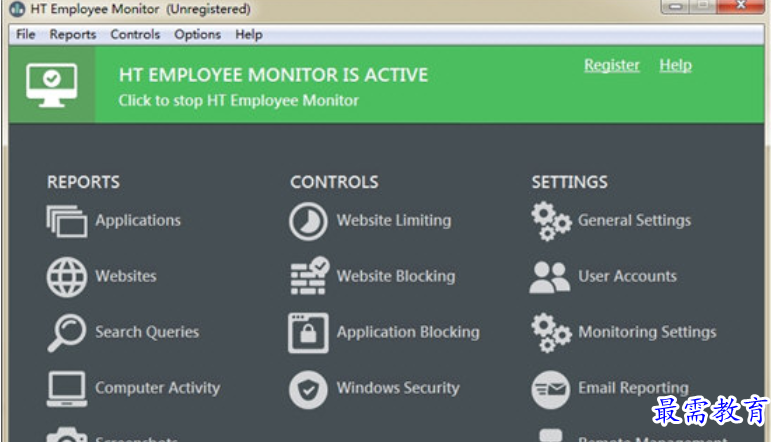Open the Email Reporting envelope icon
The height and width of the screenshot is (442, 776).
tap(550, 390)
